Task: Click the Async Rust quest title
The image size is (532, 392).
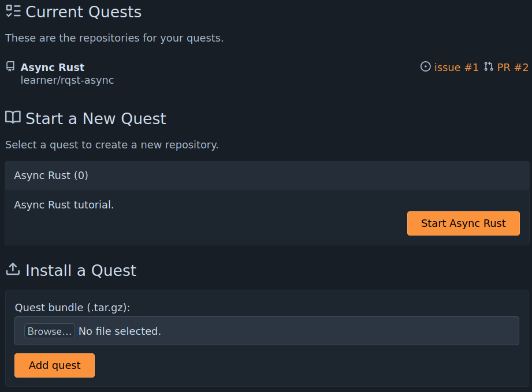Action: click(x=53, y=66)
